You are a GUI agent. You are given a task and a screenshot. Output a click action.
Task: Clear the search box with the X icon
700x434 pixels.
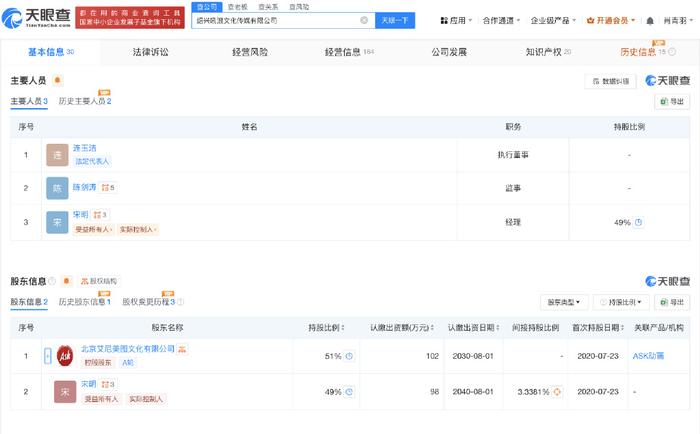pyautogui.click(x=364, y=20)
